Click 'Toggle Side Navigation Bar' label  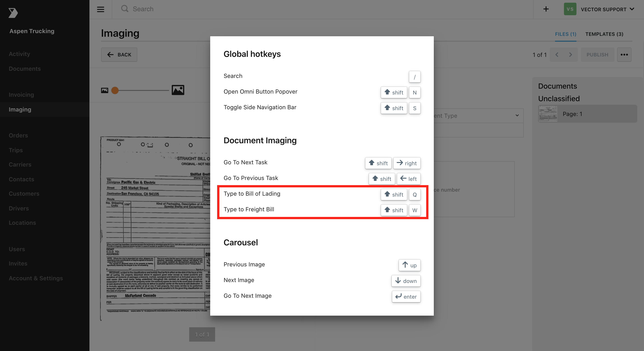260,107
